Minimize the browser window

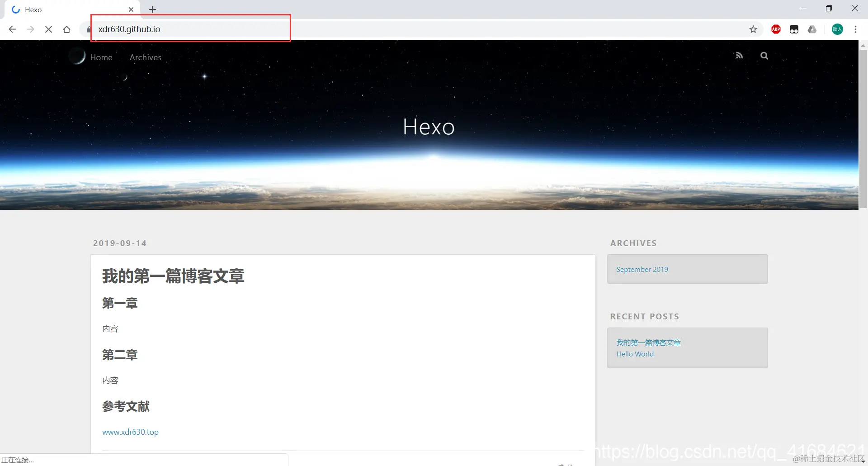(803, 9)
